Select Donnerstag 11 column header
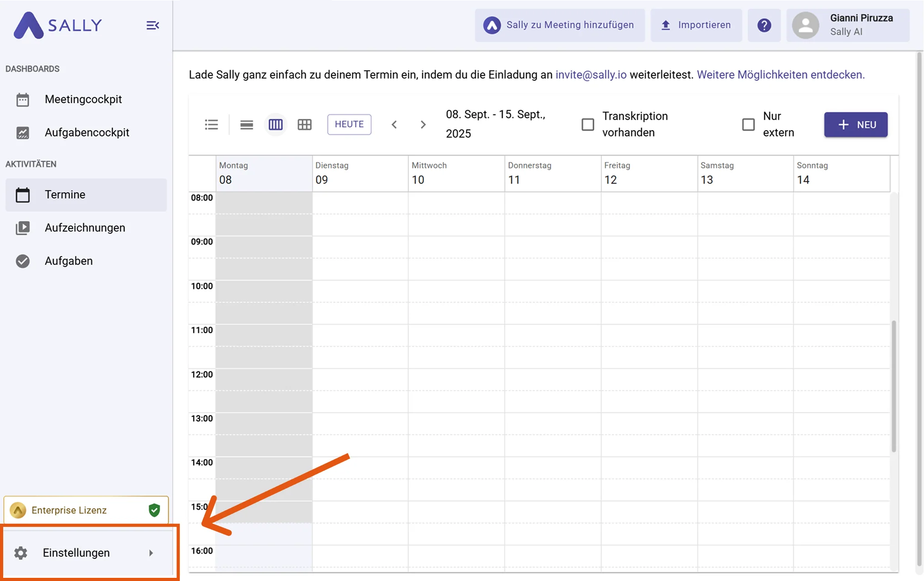The width and height of the screenshot is (924, 581). (x=553, y=173)
